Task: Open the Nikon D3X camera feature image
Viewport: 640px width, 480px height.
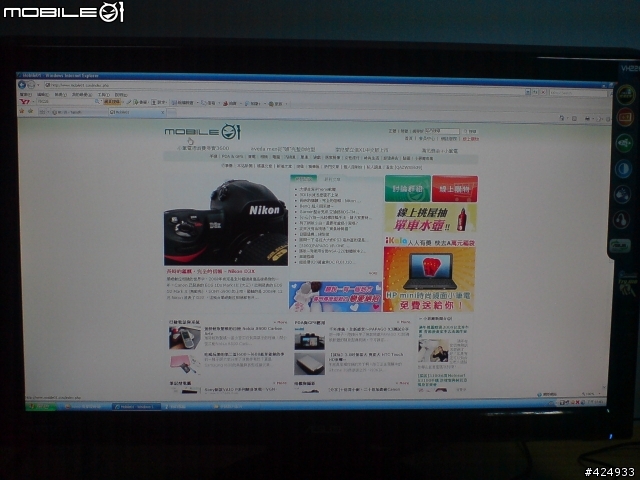Action: tap(226, 222)
